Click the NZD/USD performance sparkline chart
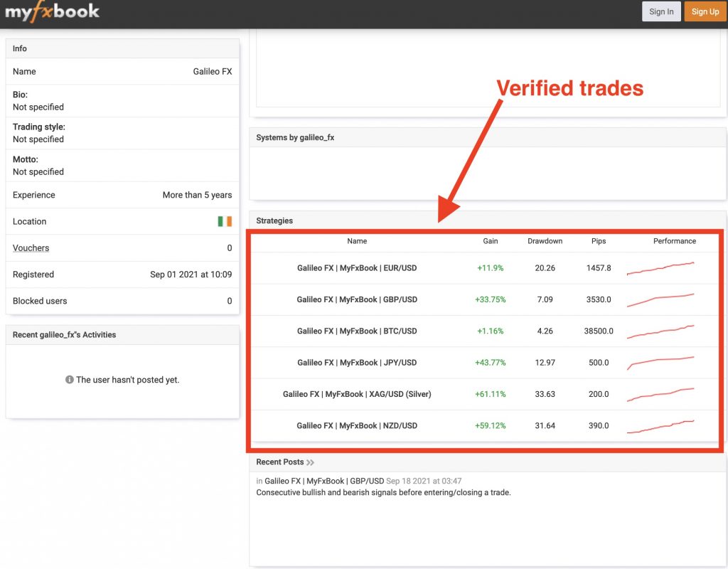 pos(660,427)
